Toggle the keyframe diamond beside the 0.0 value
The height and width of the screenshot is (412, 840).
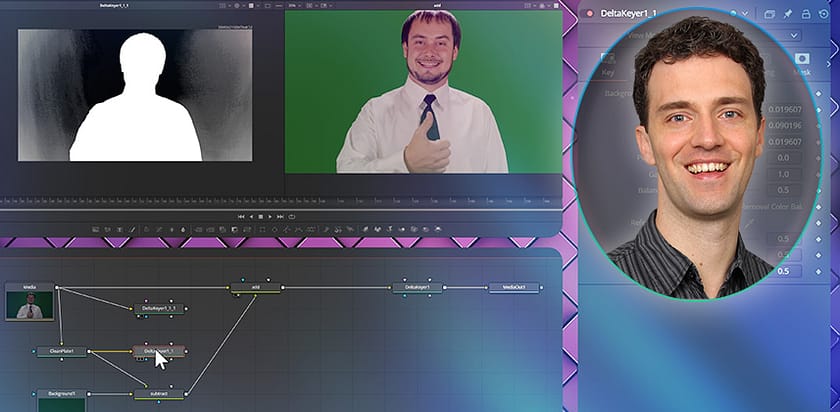[x=819, y=158]
